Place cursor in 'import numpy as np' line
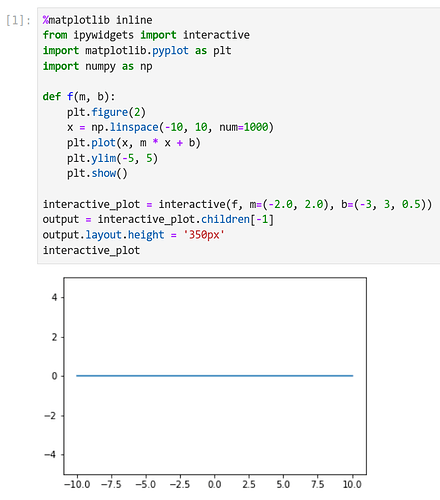This screenshot has width=440, height=500. pos(97,66)
